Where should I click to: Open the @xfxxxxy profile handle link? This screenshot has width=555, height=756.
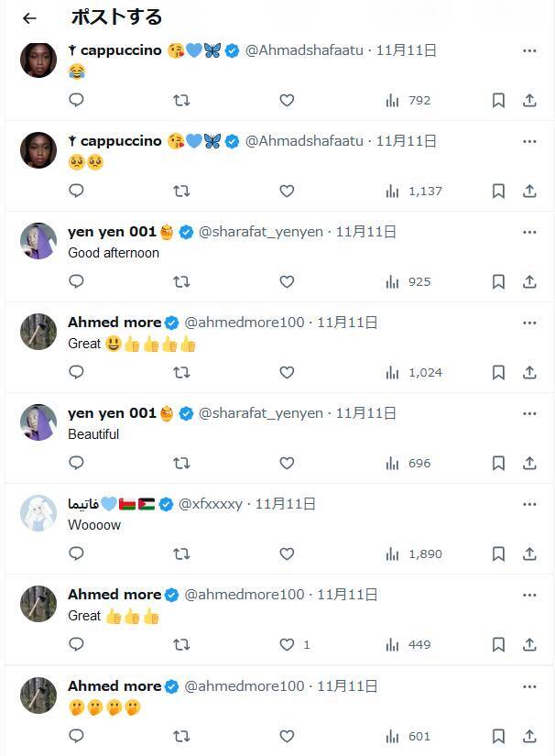211,504
